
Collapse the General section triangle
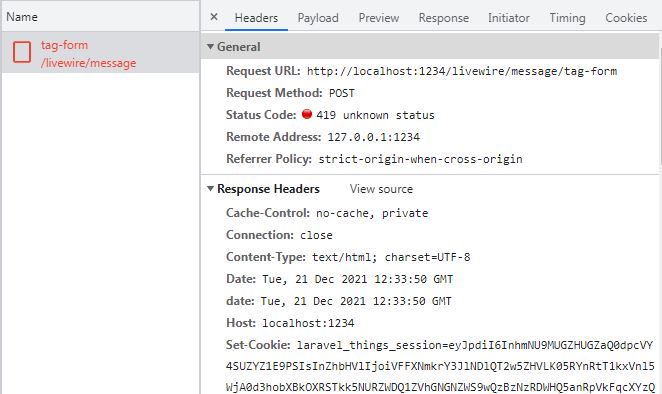click(210, 46)
